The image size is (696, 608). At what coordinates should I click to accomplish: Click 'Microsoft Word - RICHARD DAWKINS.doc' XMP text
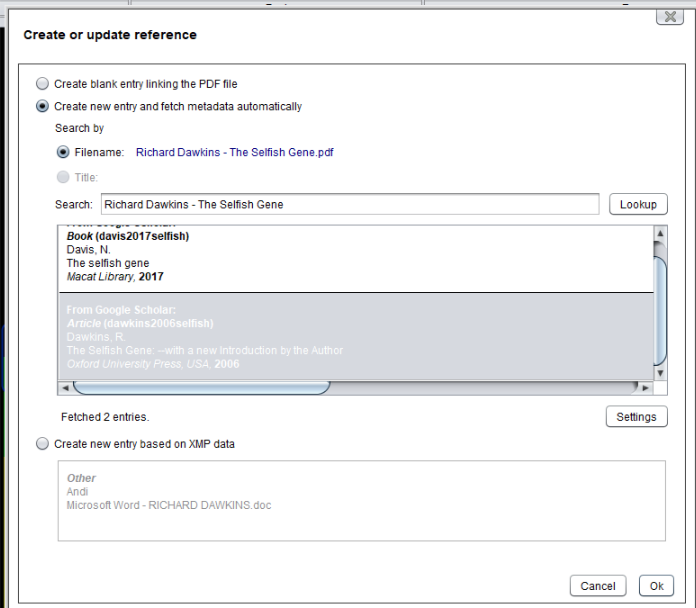pos(169,505)
